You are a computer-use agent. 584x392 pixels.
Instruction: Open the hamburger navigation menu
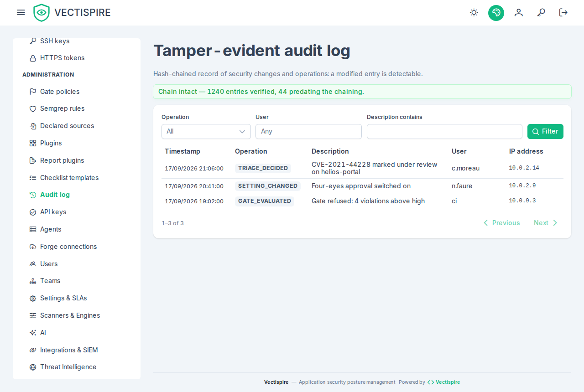(21, 12)
